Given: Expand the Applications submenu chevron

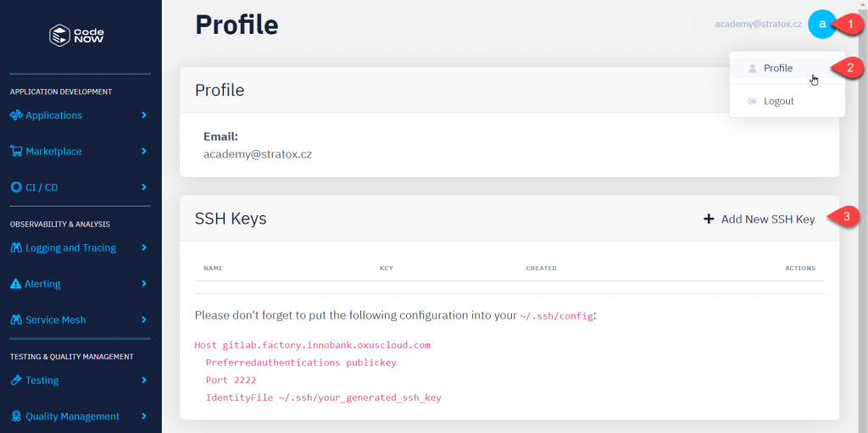Looking at the screenshot, I should point(144,115).
